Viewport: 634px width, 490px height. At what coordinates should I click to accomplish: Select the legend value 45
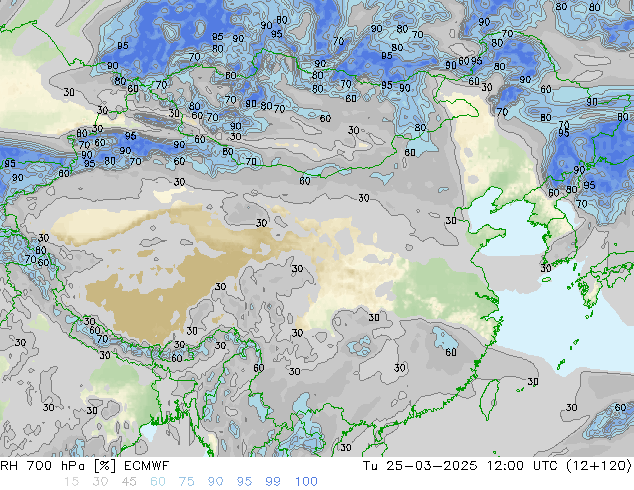click(x=129, y=482)
